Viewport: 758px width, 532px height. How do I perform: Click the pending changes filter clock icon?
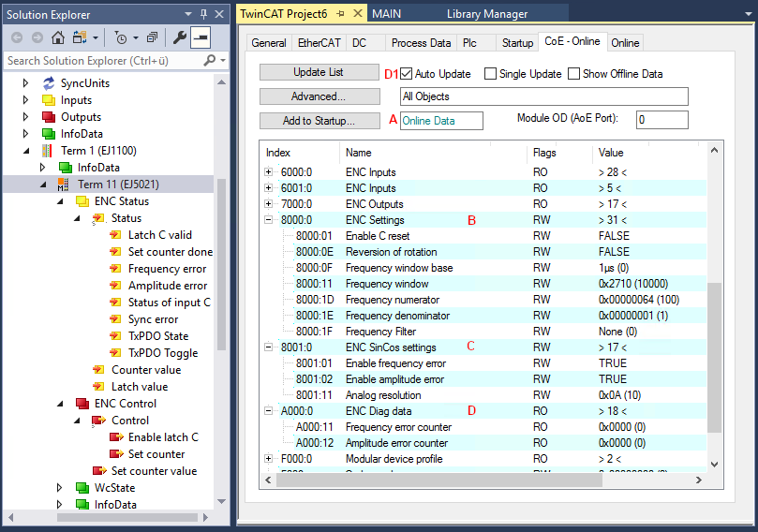point(121,37)
